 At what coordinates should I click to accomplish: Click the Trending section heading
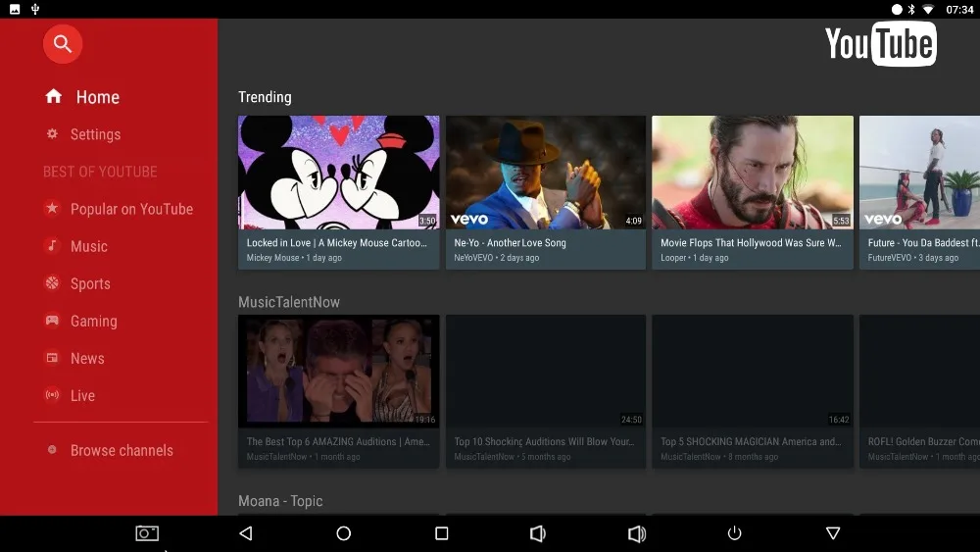click(265, 97)
